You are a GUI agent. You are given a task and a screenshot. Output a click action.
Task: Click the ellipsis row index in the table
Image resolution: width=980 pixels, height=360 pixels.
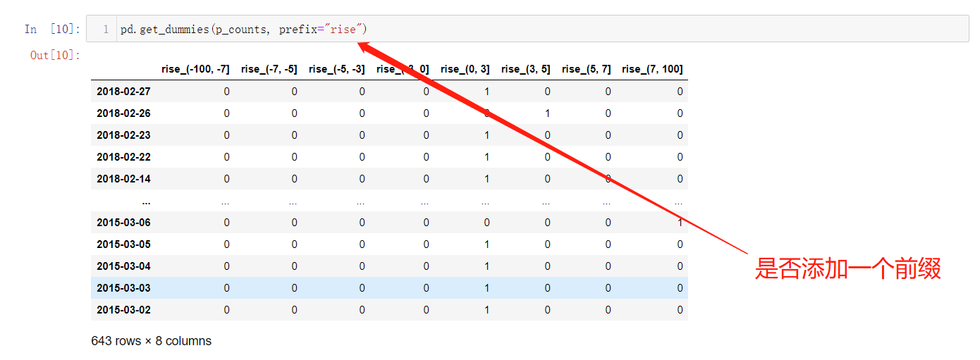click(146, 201)
